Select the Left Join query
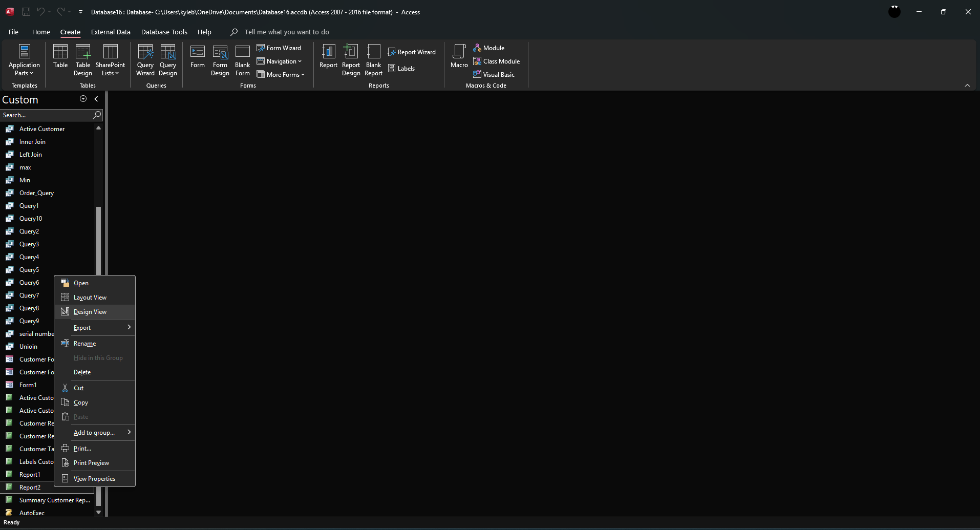The width and height of the screenshot is (980, 530). pos(47,155)
